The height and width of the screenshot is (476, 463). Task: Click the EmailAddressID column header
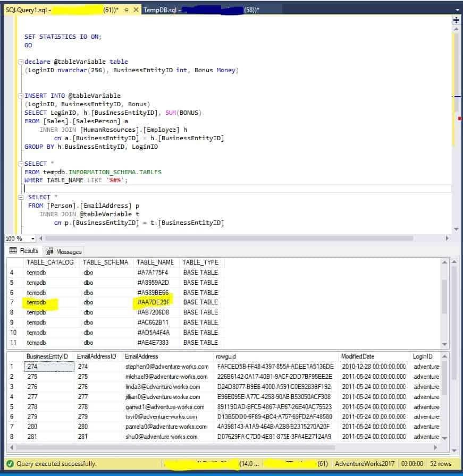point(97,356)
